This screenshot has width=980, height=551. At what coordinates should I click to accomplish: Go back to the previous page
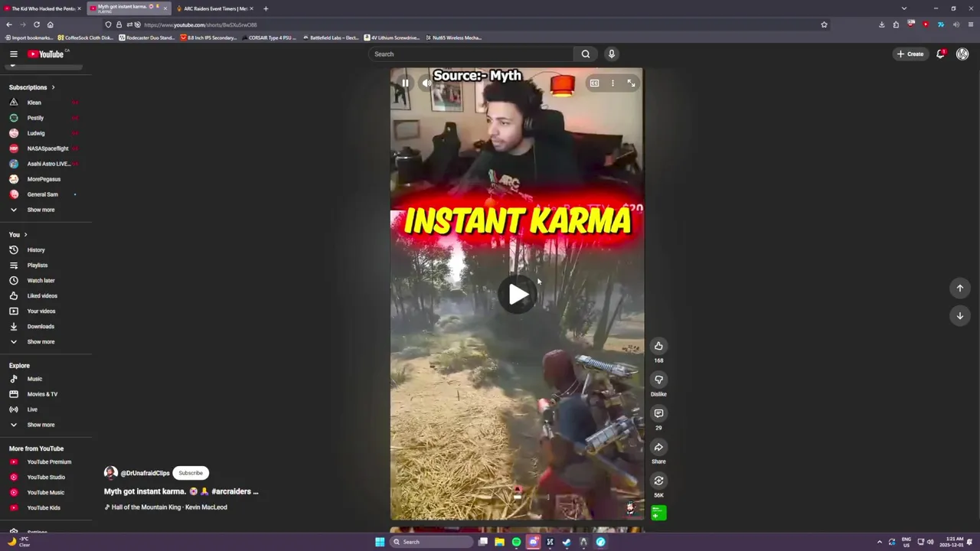click(x=9, y=24)
